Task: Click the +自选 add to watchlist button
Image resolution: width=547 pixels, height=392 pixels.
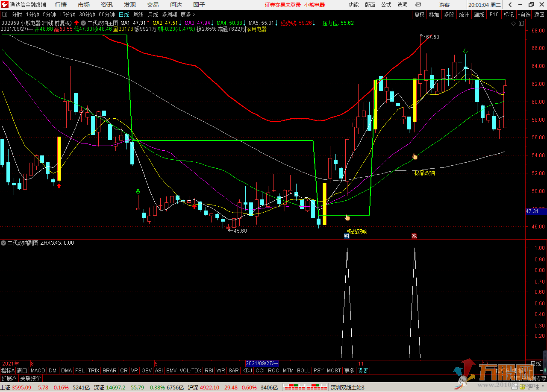Action: 524,15
